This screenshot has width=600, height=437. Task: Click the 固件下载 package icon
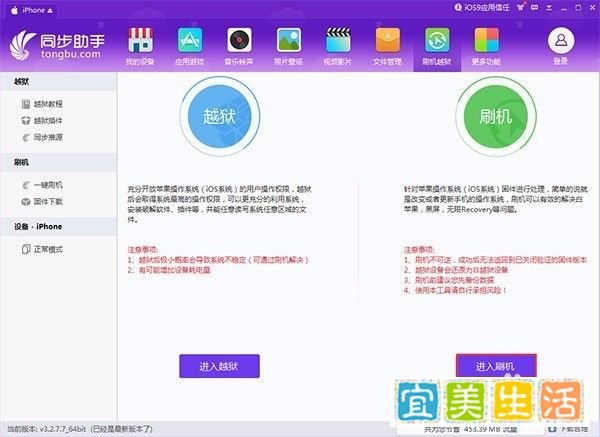(26, 202)
